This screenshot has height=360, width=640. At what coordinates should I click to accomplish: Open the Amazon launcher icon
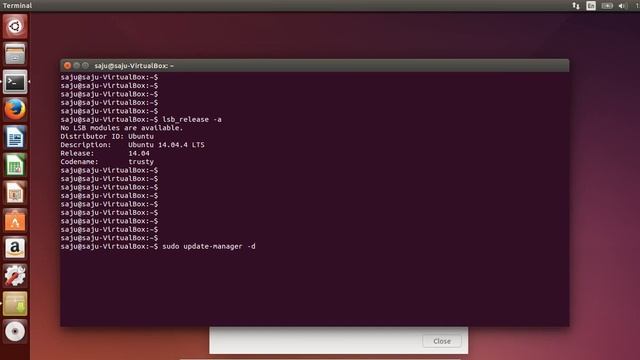[x=15, y=248]
